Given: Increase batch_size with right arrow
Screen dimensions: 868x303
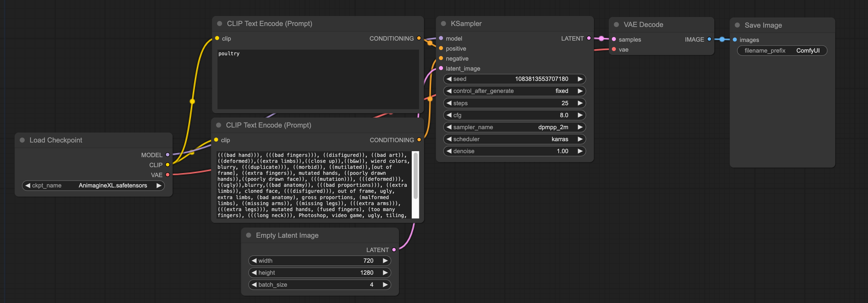Looking at the screenshot, I should pyautogui.click(x=385, y=285).
